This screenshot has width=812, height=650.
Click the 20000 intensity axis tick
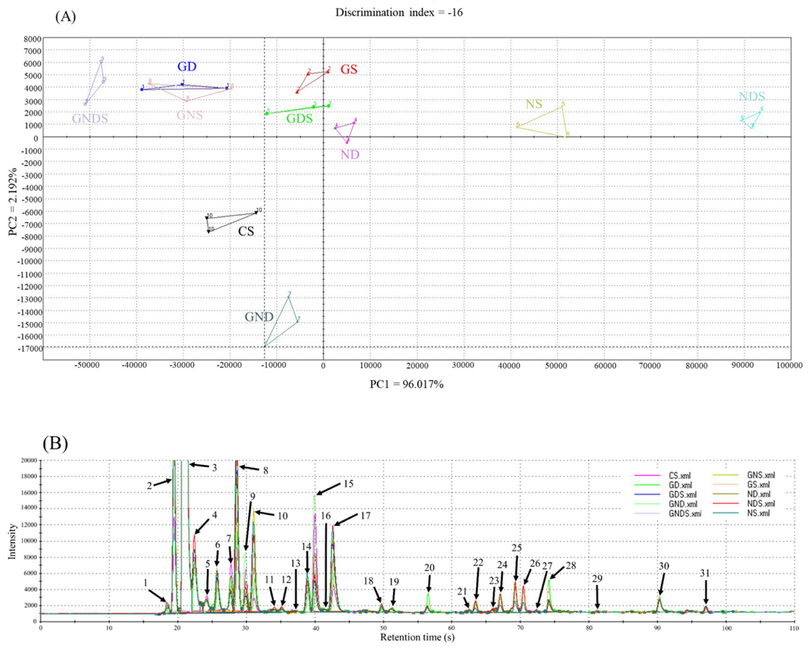point(29,460)
